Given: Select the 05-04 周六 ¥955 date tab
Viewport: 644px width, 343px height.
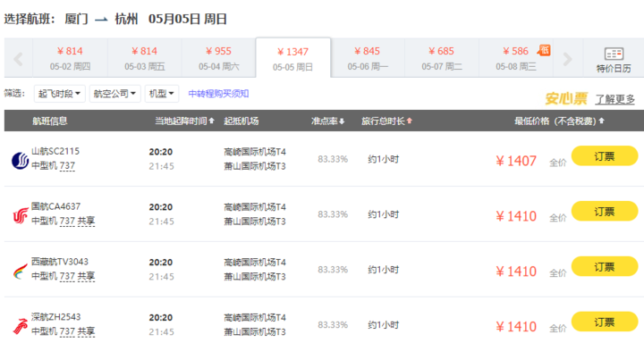Looking at the screenshot, I should point(219,58).
